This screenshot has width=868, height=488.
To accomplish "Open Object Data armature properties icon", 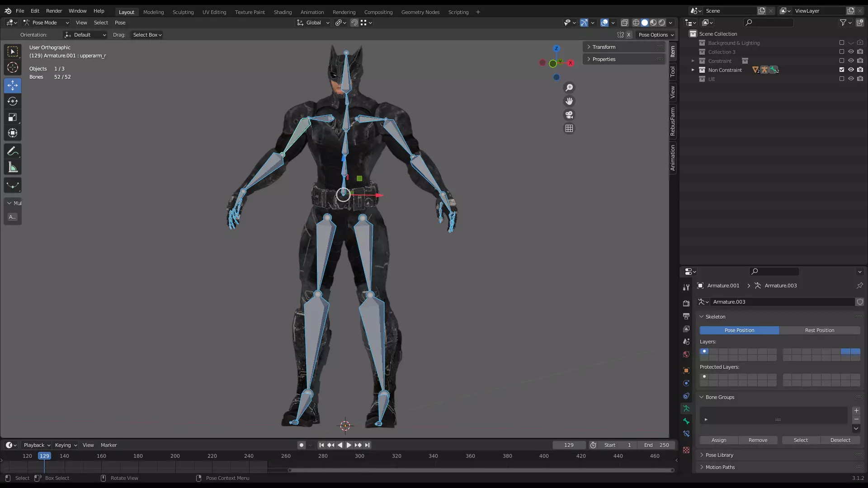I will 686,408.
